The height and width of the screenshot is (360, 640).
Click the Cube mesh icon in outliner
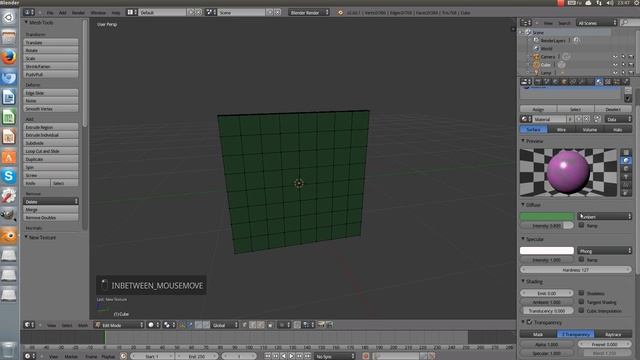536,64
